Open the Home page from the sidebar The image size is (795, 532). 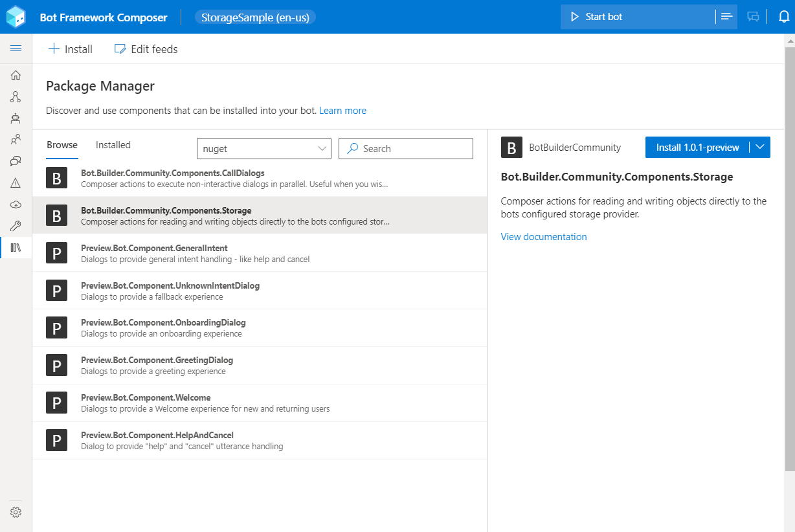point(16,74)
